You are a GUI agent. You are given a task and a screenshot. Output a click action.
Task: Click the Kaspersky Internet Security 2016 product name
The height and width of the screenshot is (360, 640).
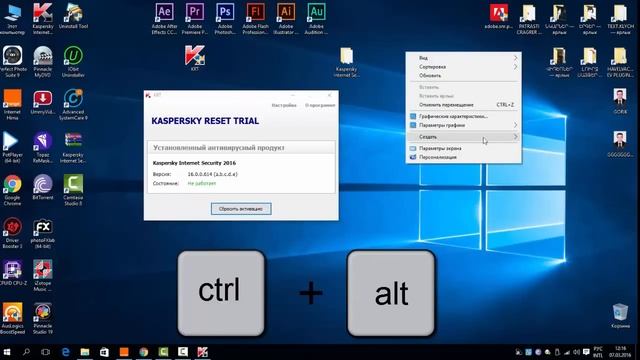point(194,163)
